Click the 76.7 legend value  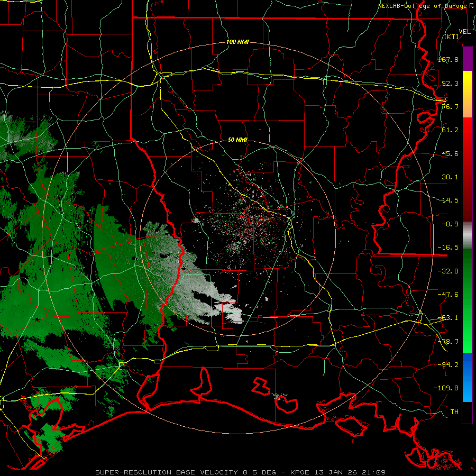[450, 106]
